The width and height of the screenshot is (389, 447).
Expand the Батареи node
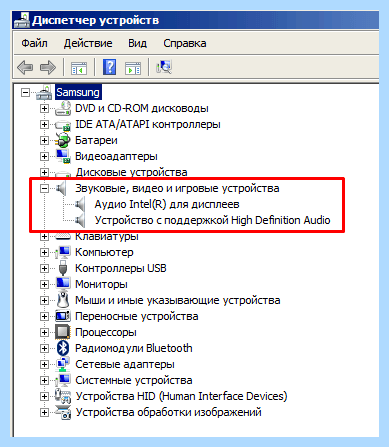[x=44, y=140]
